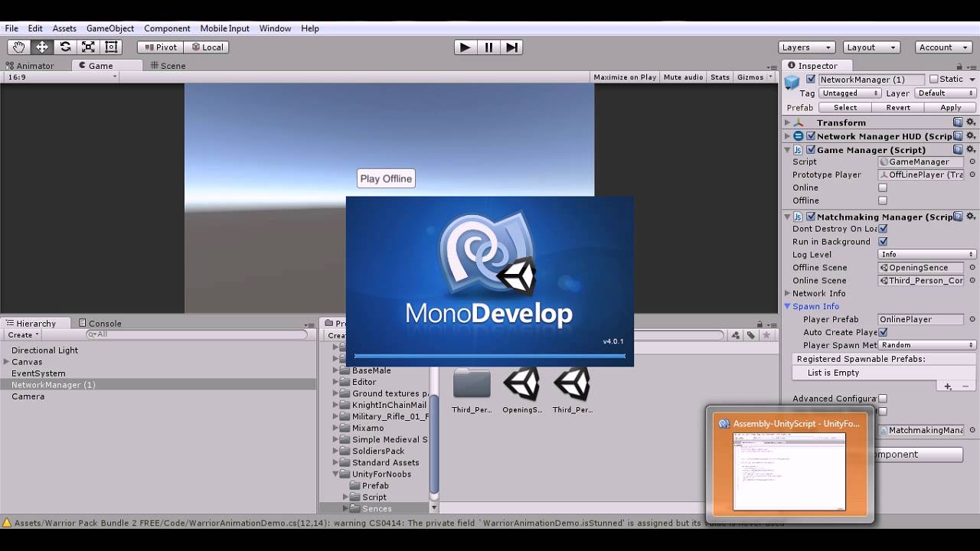The width and height of the screenshot is (980, 551).
Task: Click the prefab Apply button
Action: coord(951,108)
